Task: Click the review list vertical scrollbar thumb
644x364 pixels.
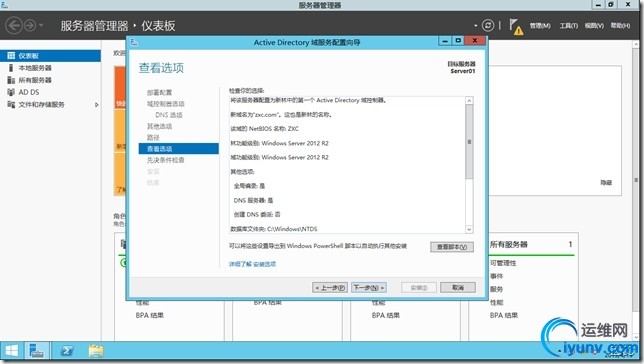Action: (469, 142)
